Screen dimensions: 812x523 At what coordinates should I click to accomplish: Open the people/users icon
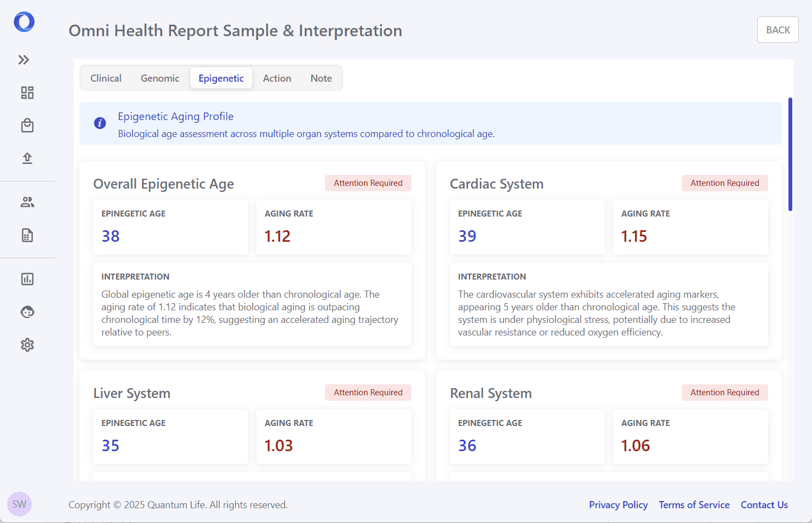pyautogui.click(x=27, y=202)
